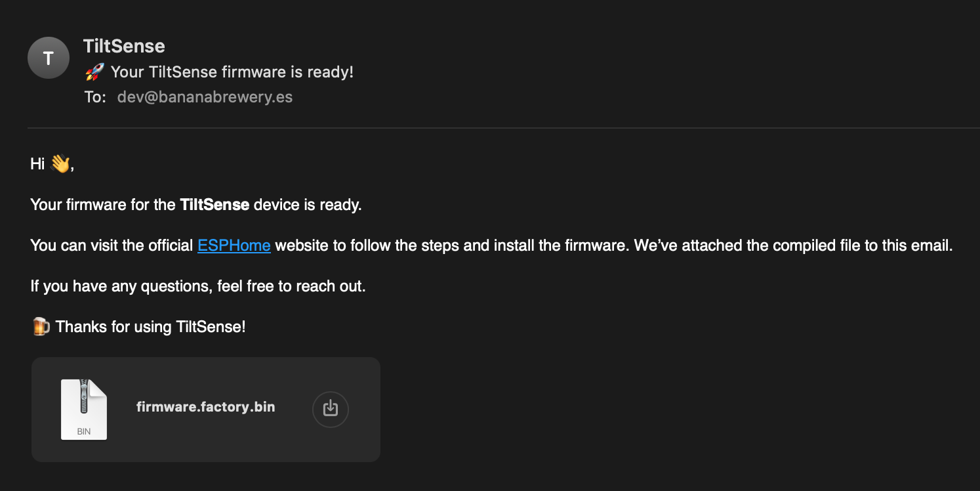Click the "Your TiltSense firmware is ready!" subject

pyautogui.click(x=232, y=72)
